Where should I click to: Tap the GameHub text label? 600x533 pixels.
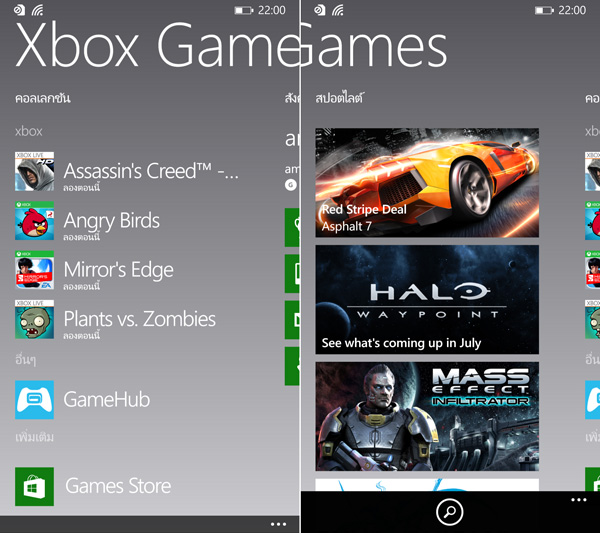pyautogui.click(x=106, y=400)
